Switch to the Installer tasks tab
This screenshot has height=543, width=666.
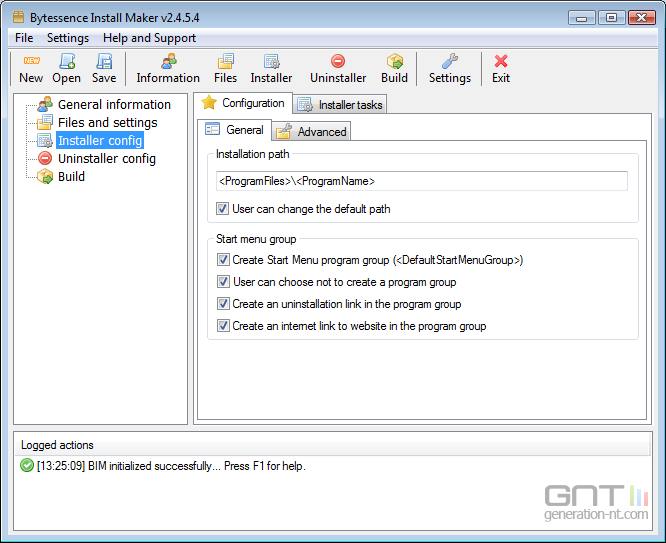pos(340,105)
